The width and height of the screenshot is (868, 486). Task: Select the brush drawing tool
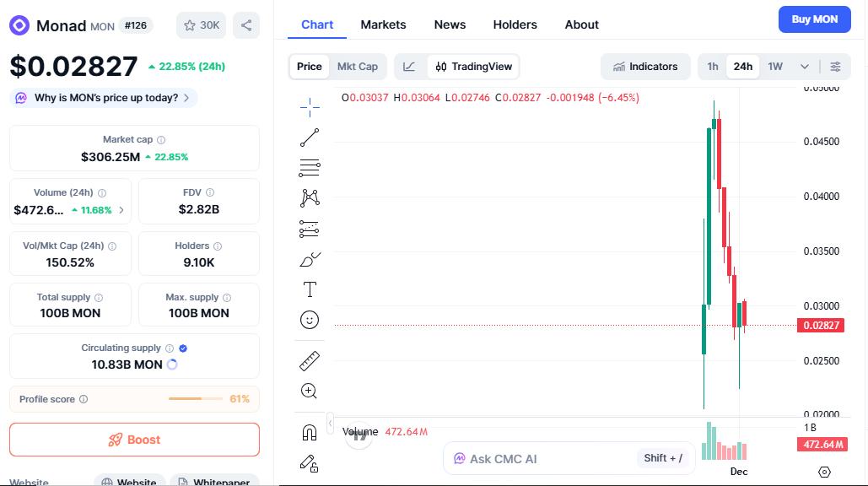[x=310, y=259]
